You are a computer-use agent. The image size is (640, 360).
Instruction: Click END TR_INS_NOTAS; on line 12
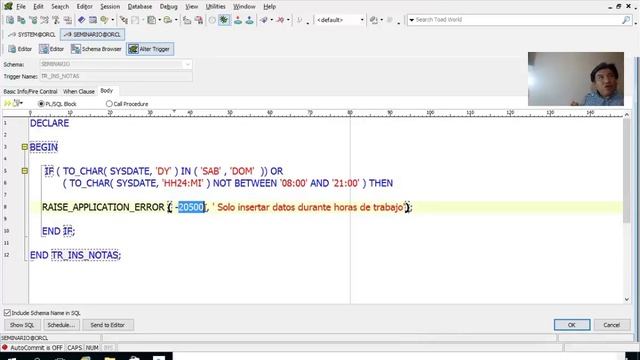(76, 255)
